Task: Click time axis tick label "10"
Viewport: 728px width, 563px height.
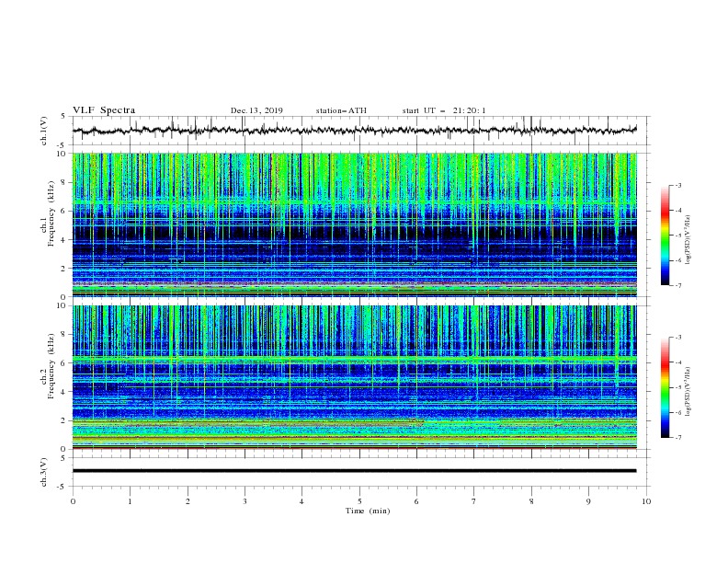Action: (x=646, y=501)
